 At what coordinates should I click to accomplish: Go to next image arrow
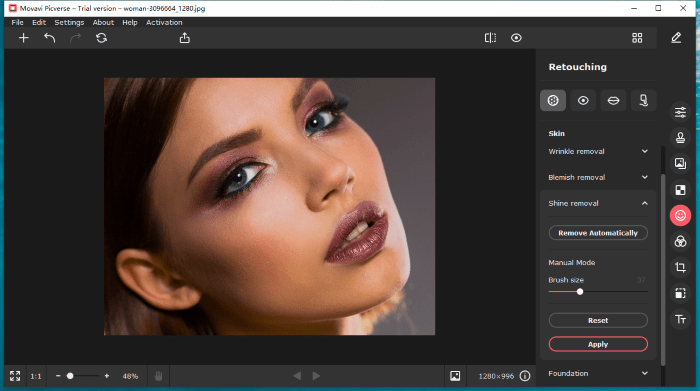click(316, 376)
